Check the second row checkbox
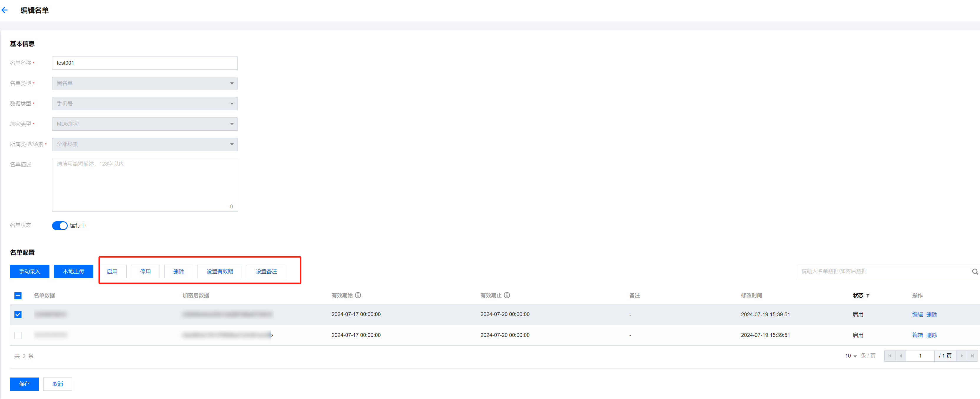This screenshot has height=399, width=980. (x=18, y=335)
